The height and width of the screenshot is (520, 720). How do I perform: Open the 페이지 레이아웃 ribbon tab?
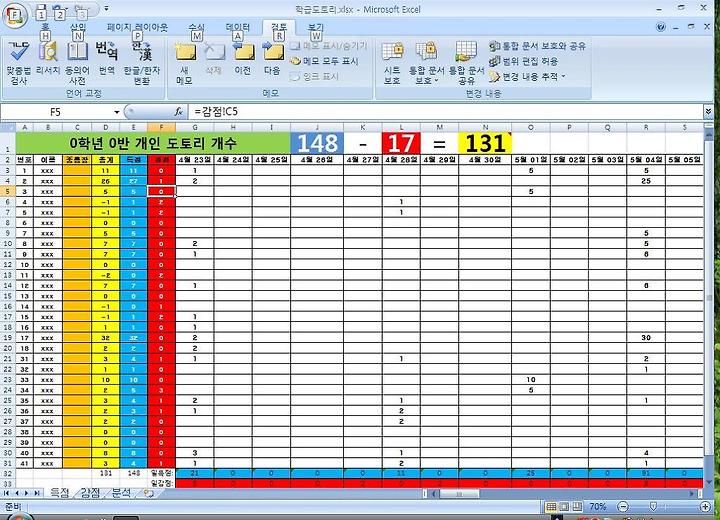pyautogui.click(x=137, y=28)
